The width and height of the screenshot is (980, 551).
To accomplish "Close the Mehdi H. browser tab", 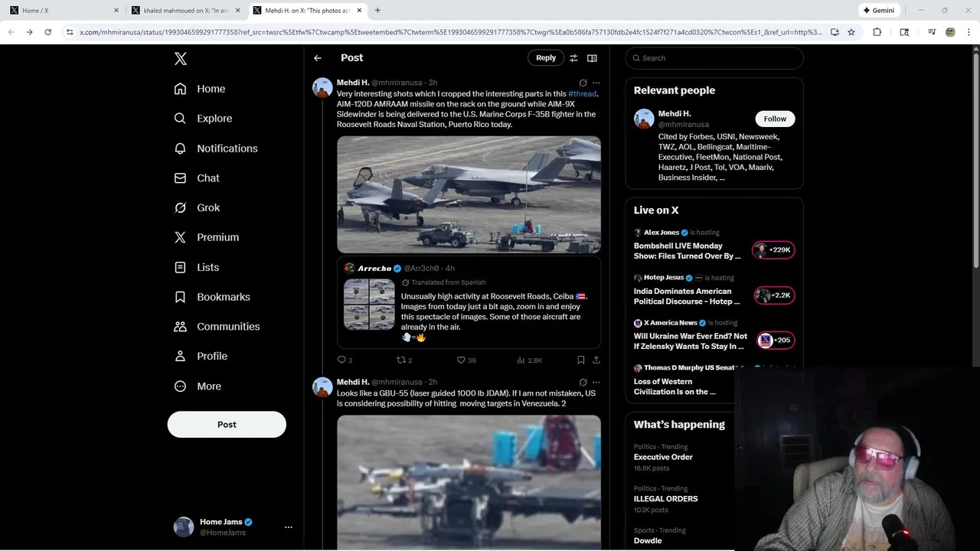I will pyautogui.click(x=359, y=11).
